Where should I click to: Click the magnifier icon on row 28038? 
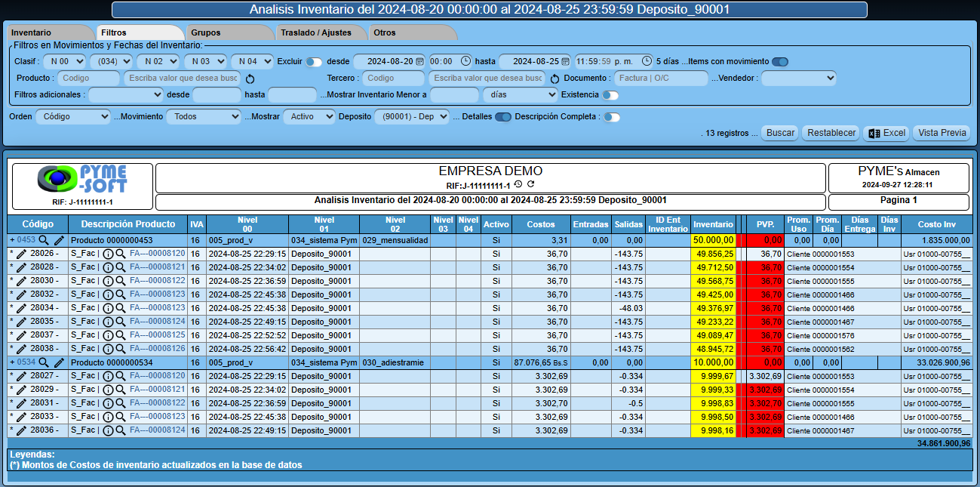pos(121,349)
